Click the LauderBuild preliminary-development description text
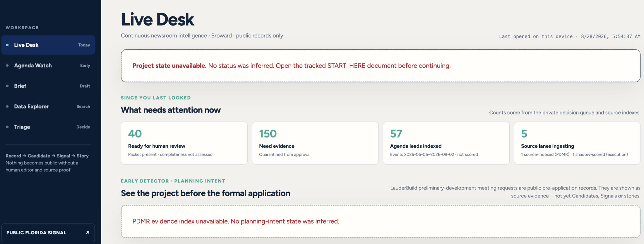Viewport: 644px width, 244px height. [x=515, y=192]
